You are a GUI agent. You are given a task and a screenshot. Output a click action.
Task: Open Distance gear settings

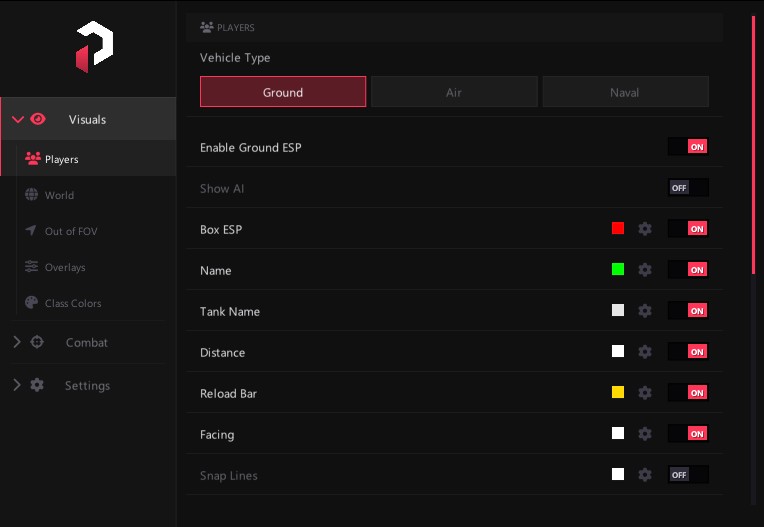645,351
